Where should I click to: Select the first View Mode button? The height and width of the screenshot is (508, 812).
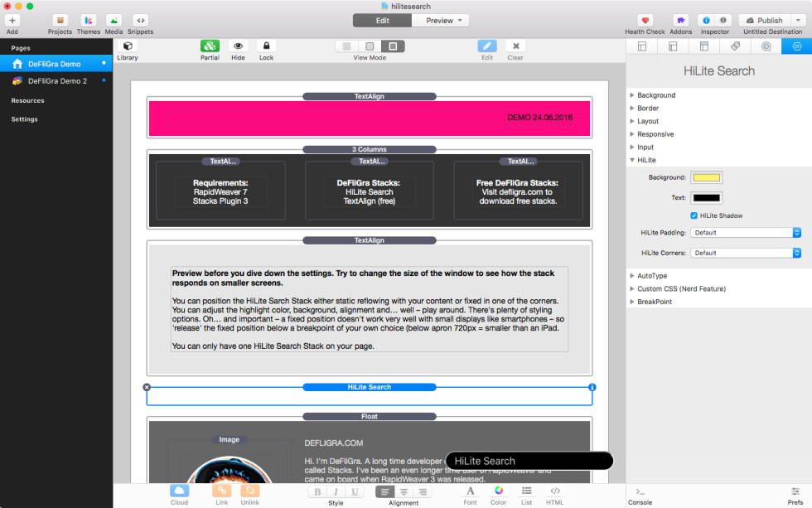point(346,46)
